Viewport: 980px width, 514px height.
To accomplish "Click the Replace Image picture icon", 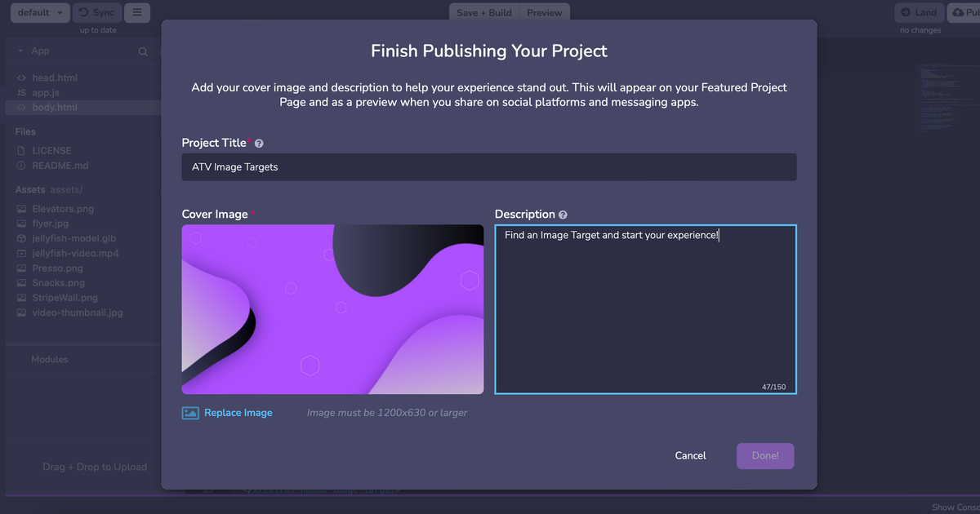I will click(x=190, y=413).
